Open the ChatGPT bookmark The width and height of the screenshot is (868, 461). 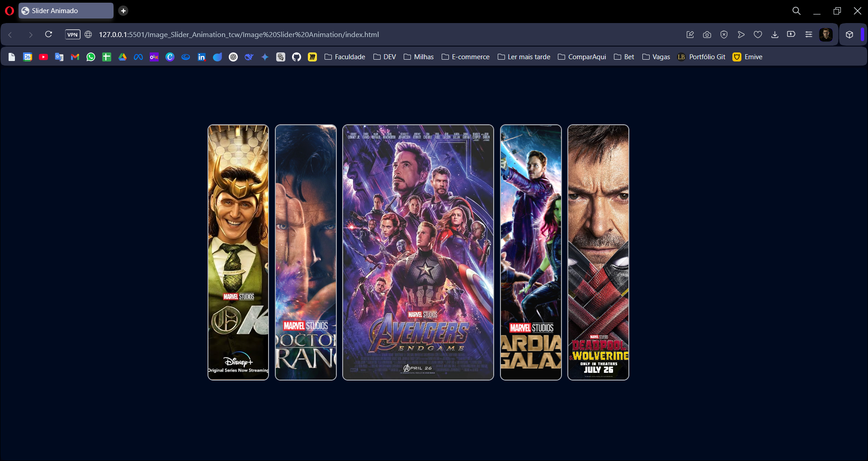233,57
